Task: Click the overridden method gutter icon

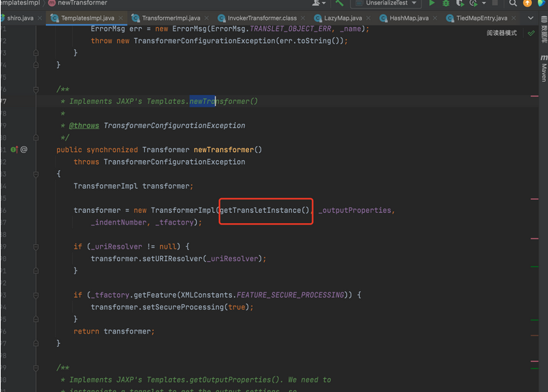Action: coord(14,149)
